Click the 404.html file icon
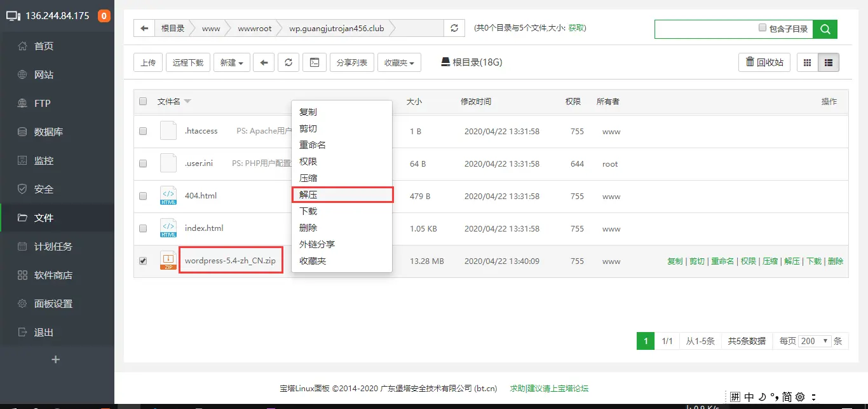Viewport: 868px width, 409px height. pyautogui.click(x=168, y=195)
